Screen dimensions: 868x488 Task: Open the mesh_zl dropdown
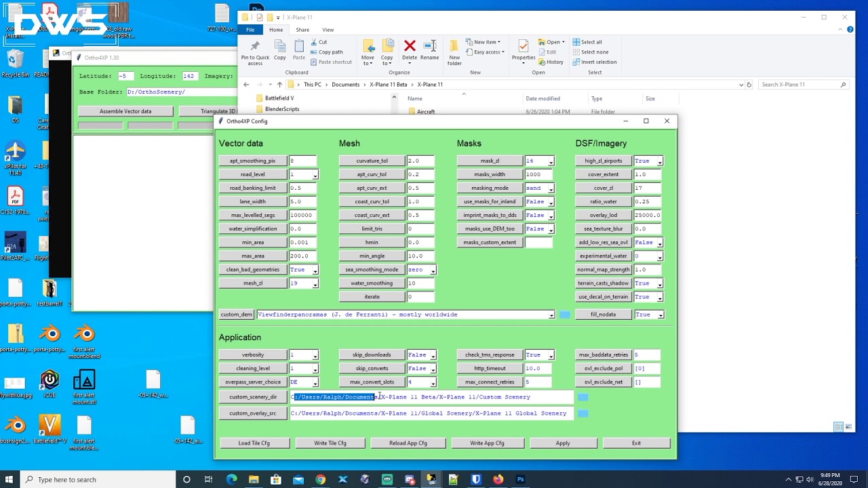(315, 283)
